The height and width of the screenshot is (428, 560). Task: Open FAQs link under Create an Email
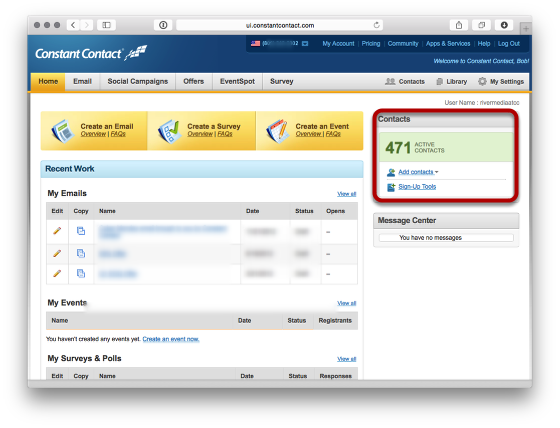(x=118, y=134)
